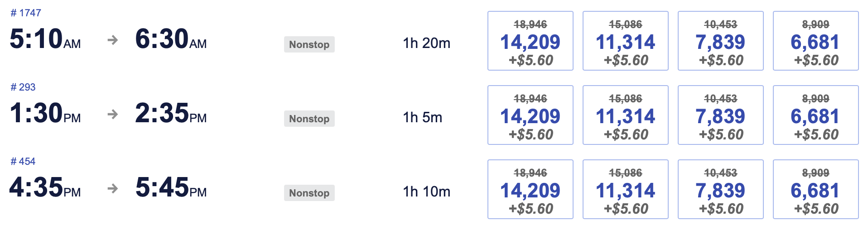Choose the 14,209 points fare on flight 454

coord(530,190)
